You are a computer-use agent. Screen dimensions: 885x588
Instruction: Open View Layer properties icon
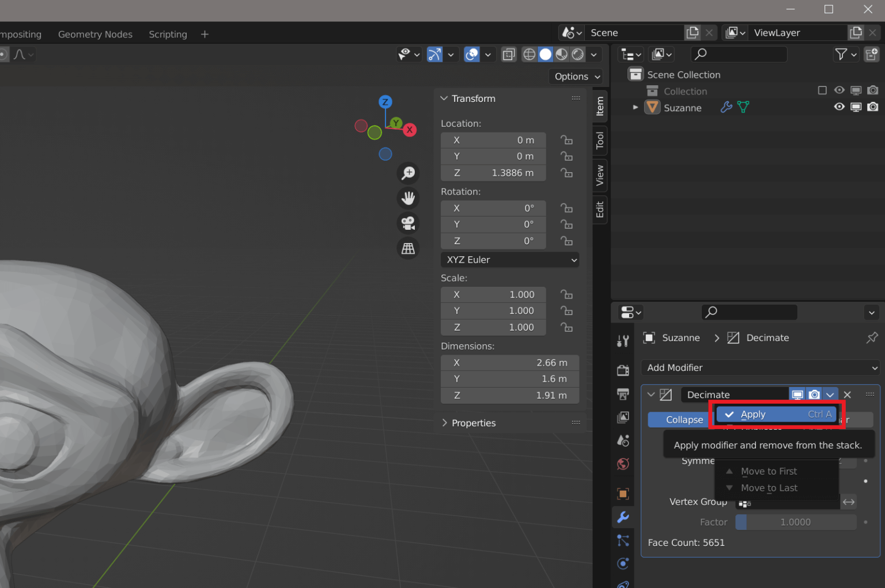(623, 417)
